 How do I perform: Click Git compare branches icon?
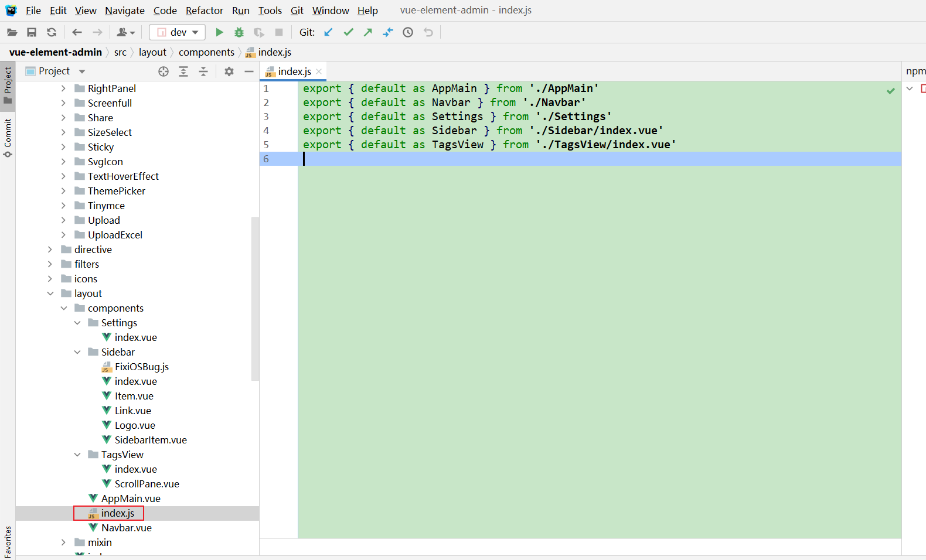[x=388, y=32]
